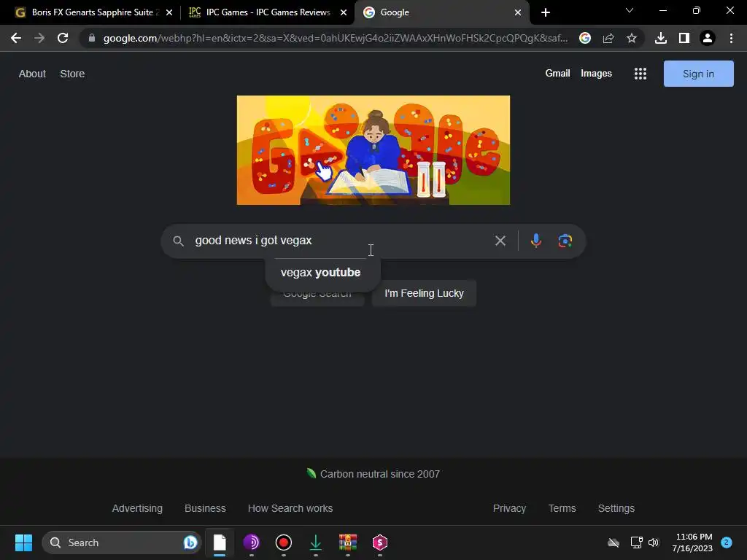
Task: Click the magnifier icon in the search box
Action: click(x=178, y=241)
